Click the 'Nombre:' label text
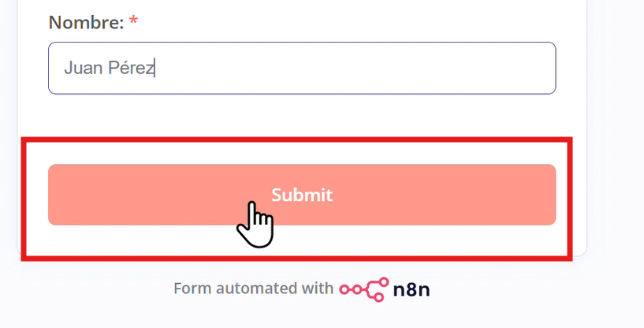Screen dimensions: 644x328 (x=86, y=22)
